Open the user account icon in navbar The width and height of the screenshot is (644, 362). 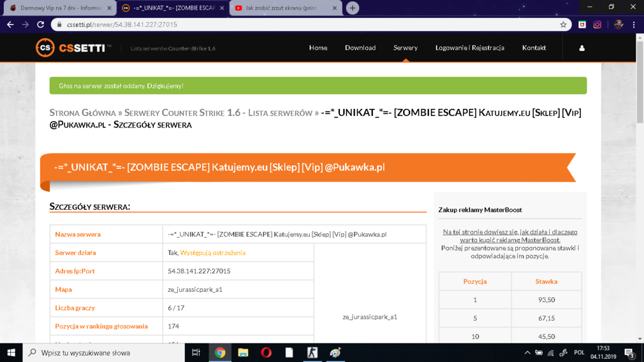click(582, 48)
